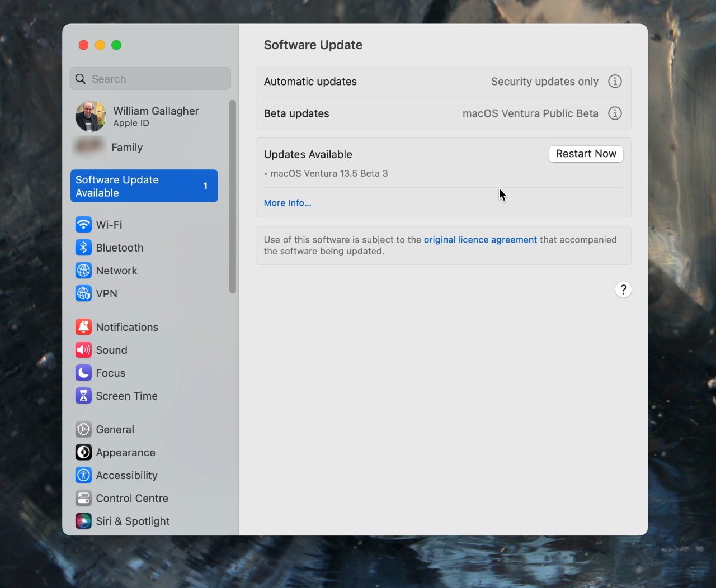Click the Search field in sidebar
The image size is (716, 588).
point(150,79)
